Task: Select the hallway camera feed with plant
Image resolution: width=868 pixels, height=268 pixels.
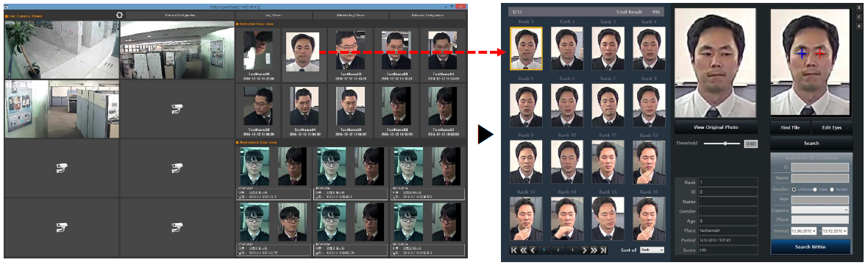Action: [61, 50]
